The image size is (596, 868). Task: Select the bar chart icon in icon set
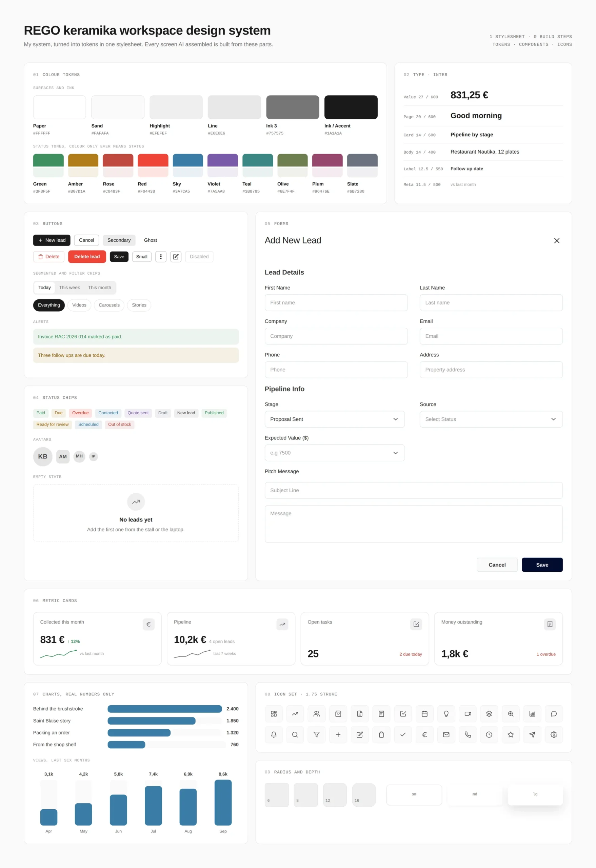tap(532, 714)
